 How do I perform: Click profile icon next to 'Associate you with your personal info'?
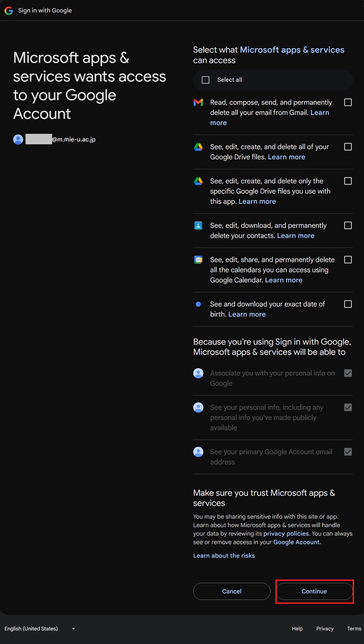click(198, 373)
